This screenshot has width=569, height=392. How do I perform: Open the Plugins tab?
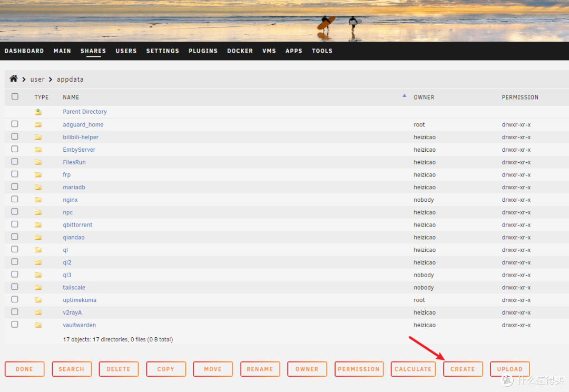coord(203,51)
